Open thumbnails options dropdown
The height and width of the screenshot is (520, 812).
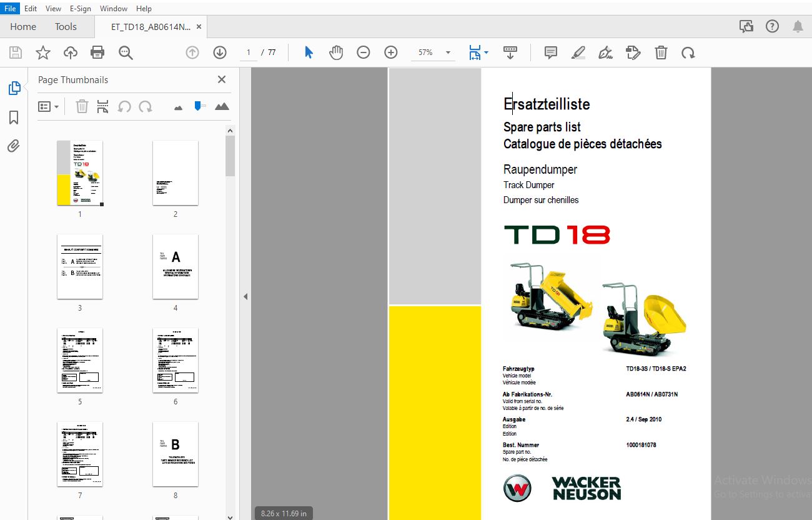[x=49, y=106]
